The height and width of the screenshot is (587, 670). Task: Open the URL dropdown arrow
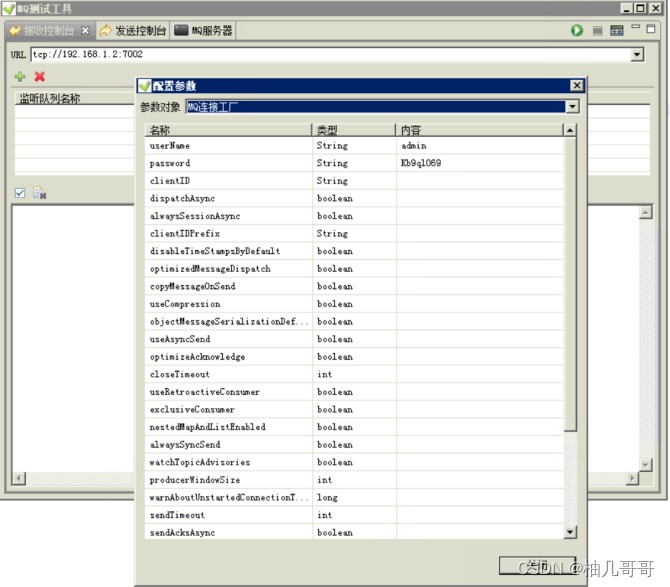tap(637, 55)
